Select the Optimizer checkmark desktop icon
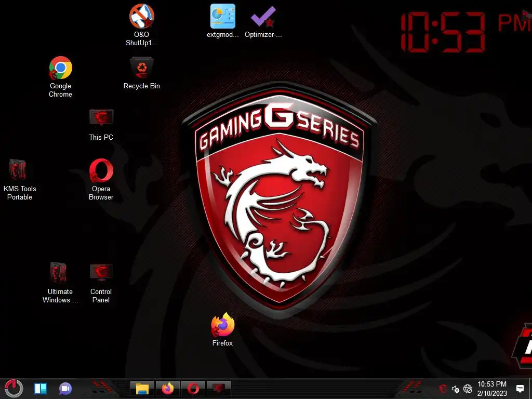Screen dimensions: 532x399 263,21
